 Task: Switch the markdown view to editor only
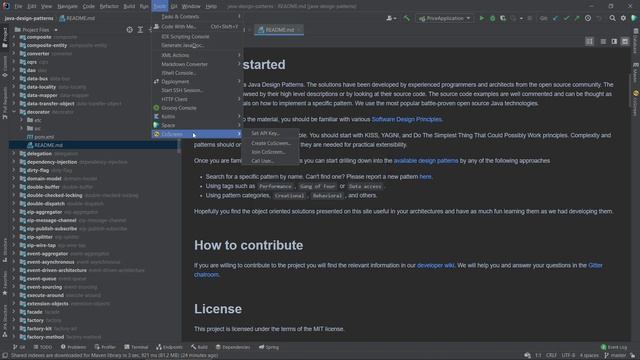pyautogui.click(x=603, y=42)
